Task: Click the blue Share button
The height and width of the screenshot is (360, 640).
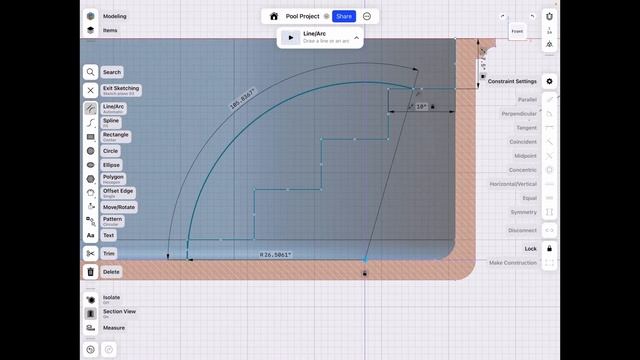Action: [344, 16]
